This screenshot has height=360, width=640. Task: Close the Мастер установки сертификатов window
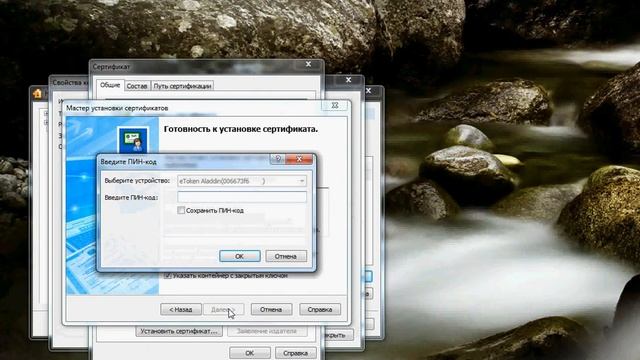(335, 106)
